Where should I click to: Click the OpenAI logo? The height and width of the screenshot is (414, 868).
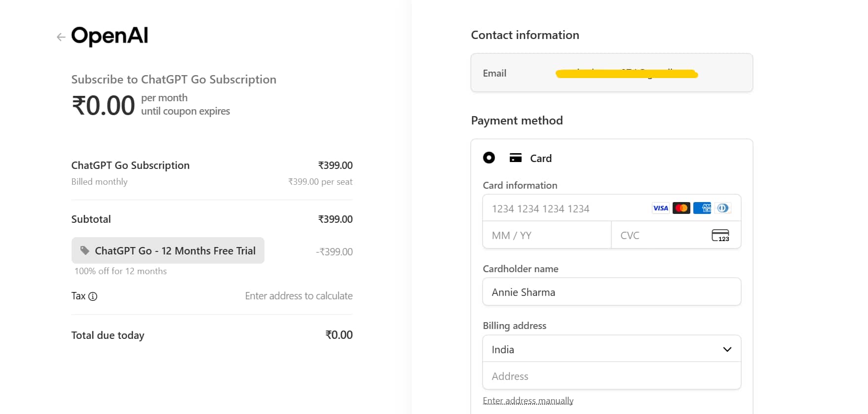click(110, 36)
